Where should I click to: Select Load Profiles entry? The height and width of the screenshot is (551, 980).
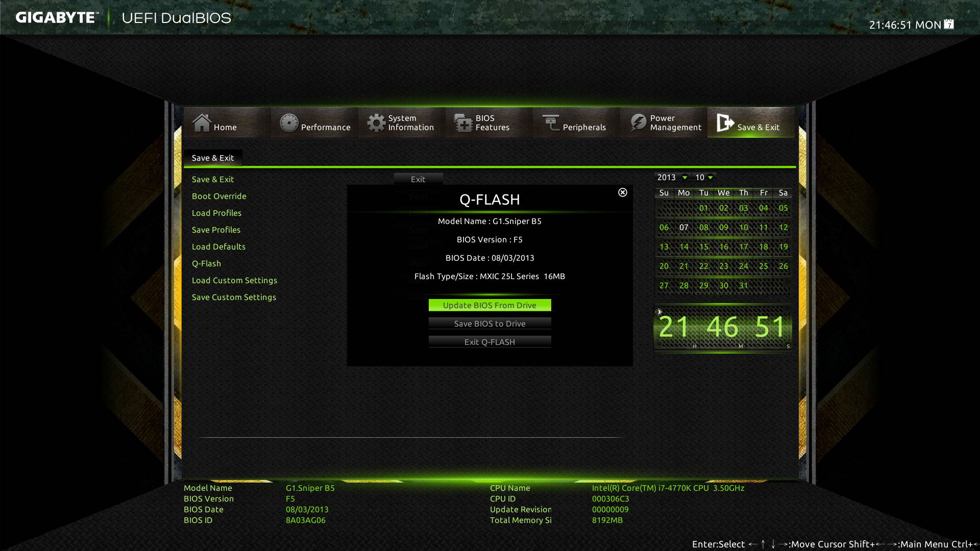tap(216, 213)
